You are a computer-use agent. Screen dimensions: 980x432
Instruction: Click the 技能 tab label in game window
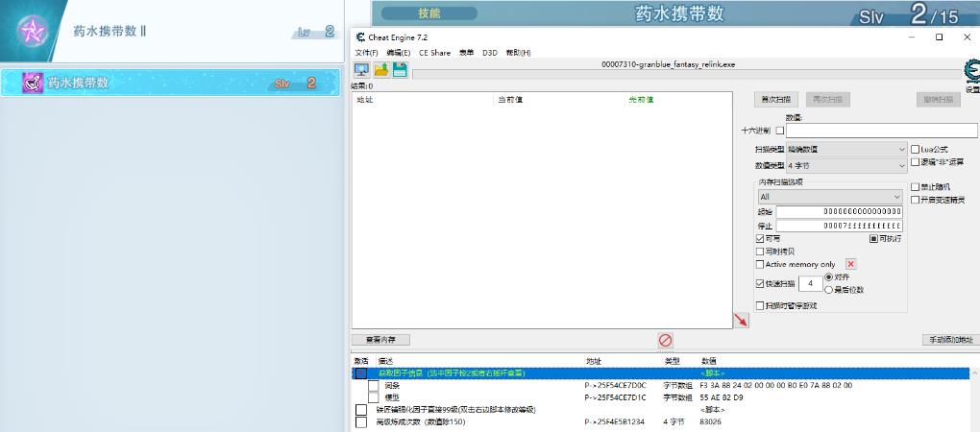[429, 13]
